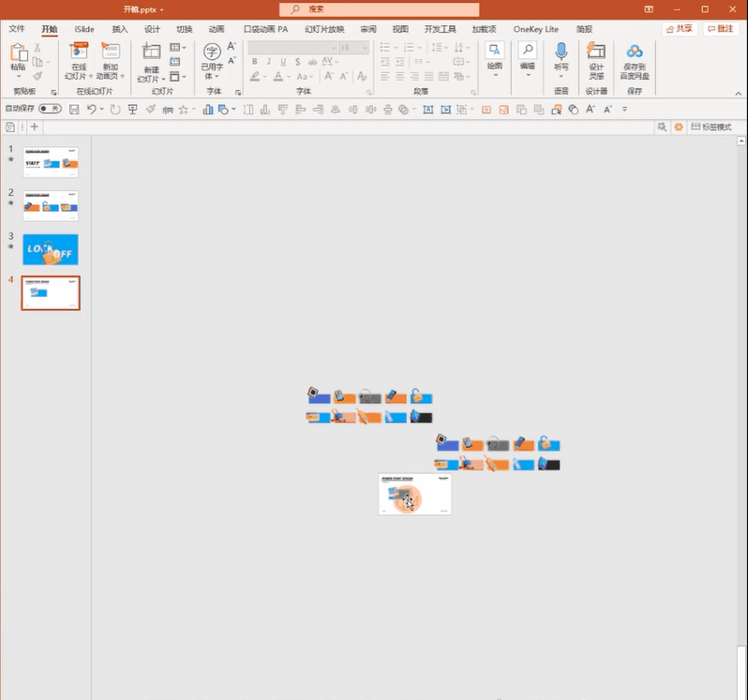This screenshot has height=700, width=748.
Task: Switch to the iSlide tab
Action: [x=84, y=29]
